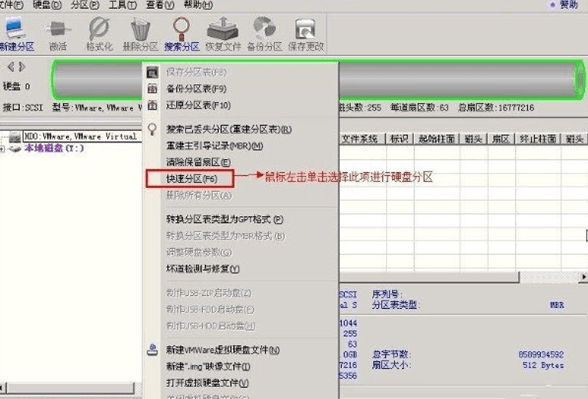Click the 激活 toolbar icon

[x=58, y=29]
